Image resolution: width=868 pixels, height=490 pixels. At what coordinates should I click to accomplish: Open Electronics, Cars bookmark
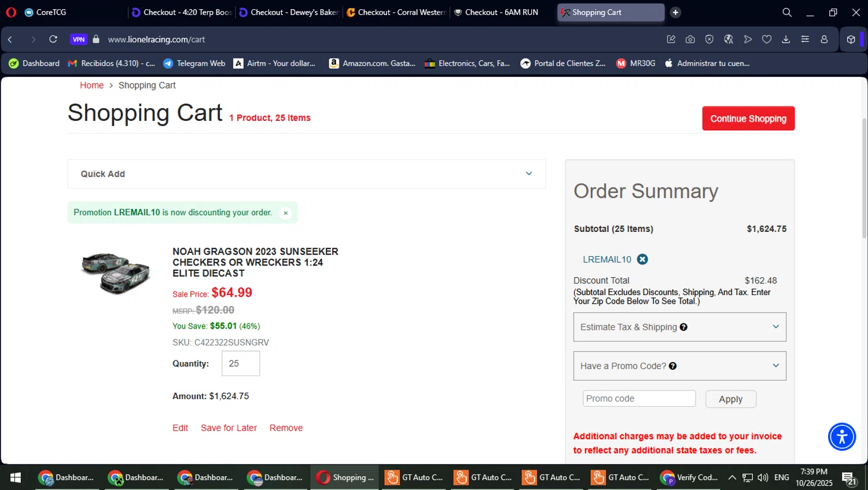tap(467, 64)
